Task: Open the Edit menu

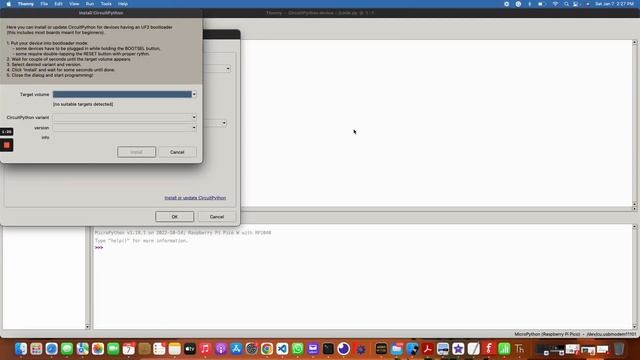Action: coord(59,4)
